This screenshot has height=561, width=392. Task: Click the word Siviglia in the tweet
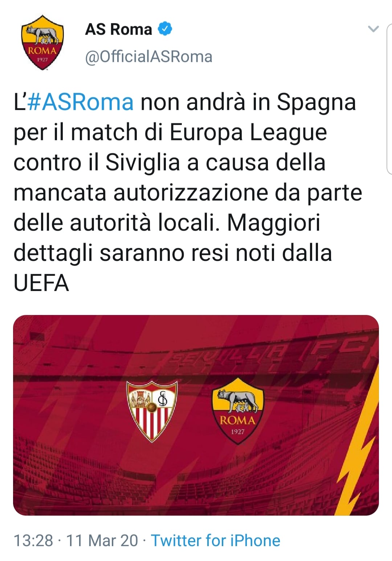pos(143,163)
